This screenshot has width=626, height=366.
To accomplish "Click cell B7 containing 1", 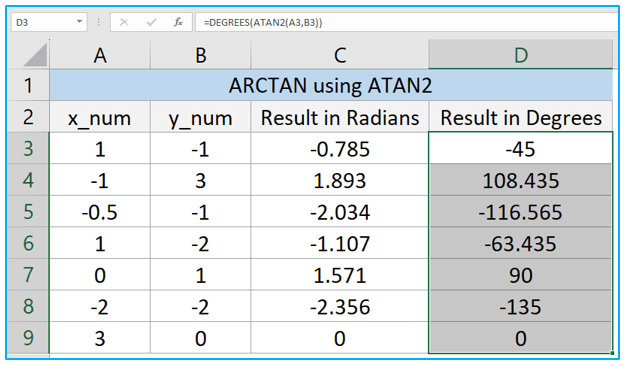I will pyautogui.click(x=200, y=275).
